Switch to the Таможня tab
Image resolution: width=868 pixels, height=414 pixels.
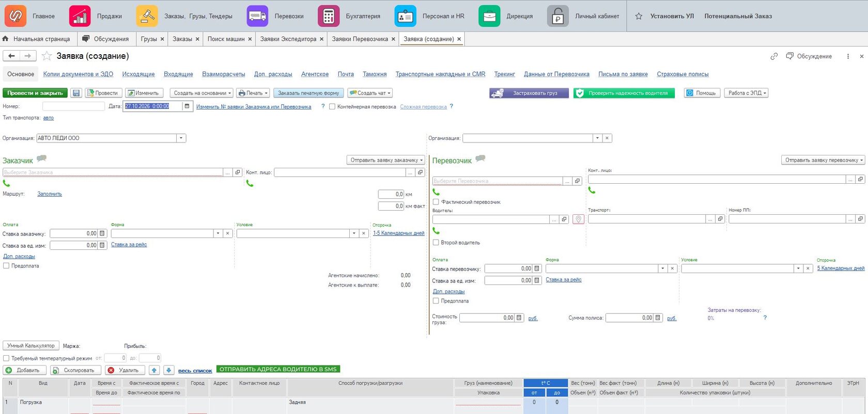(x=375, y=74)
